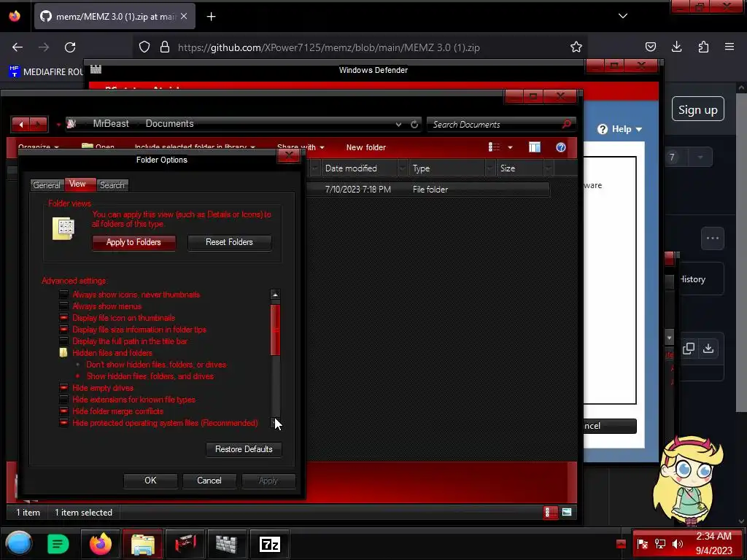Click the volume tray icon
Image resolution: width=747 pixels, height=560 pixels.
(x=678, y=544)
